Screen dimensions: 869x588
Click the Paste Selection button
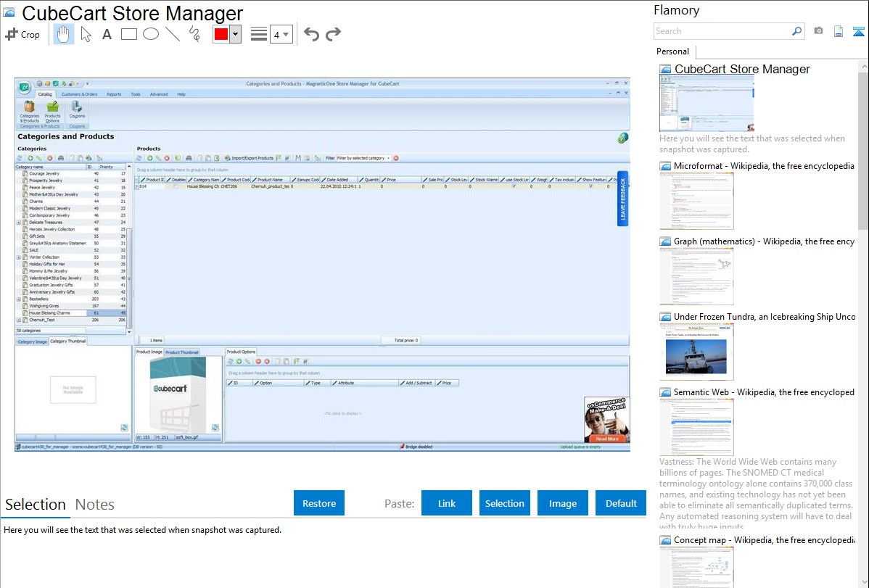504,503
